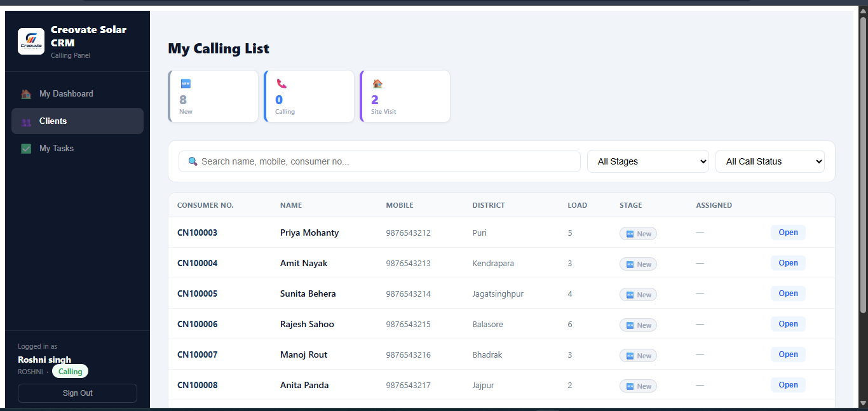Viewport: 868px width, 411px height.
Task: Open the All Call Status dropdown
Action: [x=770, y=161]
